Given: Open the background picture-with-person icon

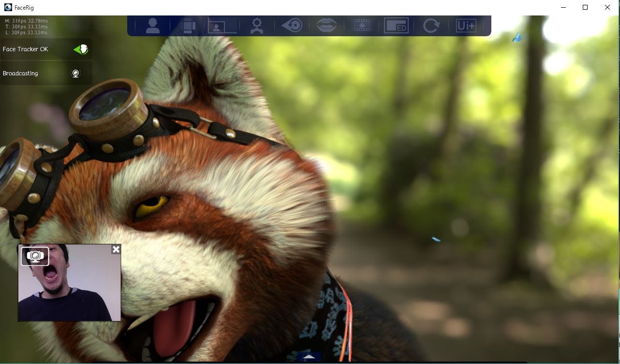Looking at the screenshot, I should pos(222,26).
